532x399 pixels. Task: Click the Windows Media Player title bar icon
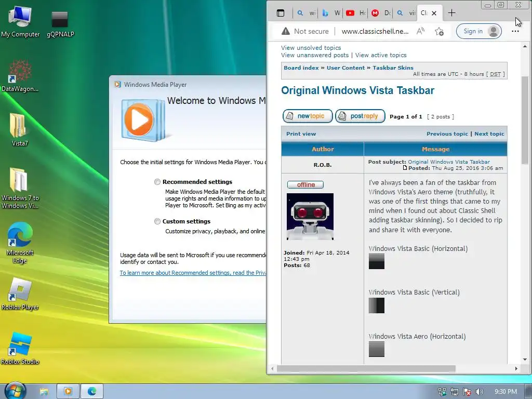click(x=118, y=85)
